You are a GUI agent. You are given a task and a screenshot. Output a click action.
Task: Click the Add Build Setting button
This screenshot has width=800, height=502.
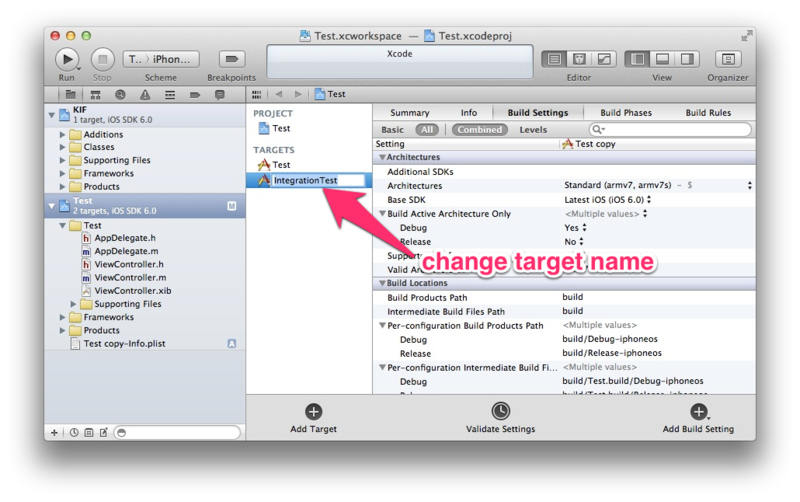tap(698, 419)
